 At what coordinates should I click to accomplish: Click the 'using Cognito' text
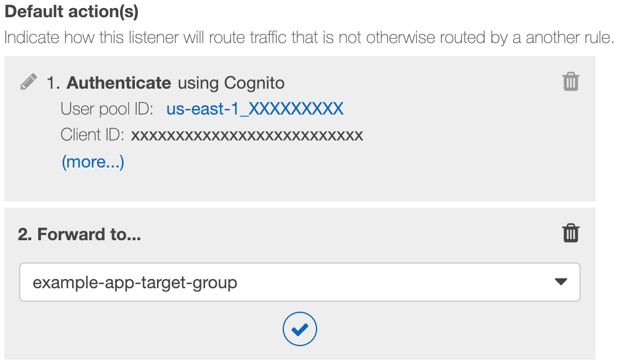(x=231, y=83)
